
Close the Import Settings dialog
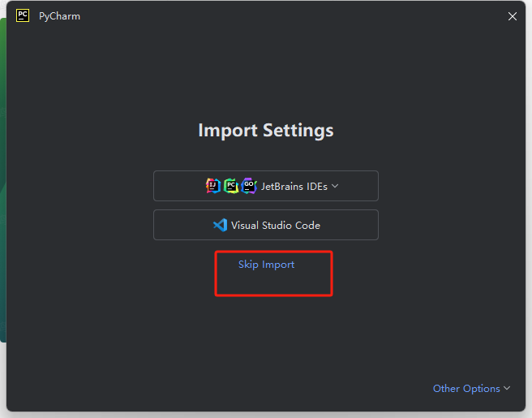pos(513,16)
